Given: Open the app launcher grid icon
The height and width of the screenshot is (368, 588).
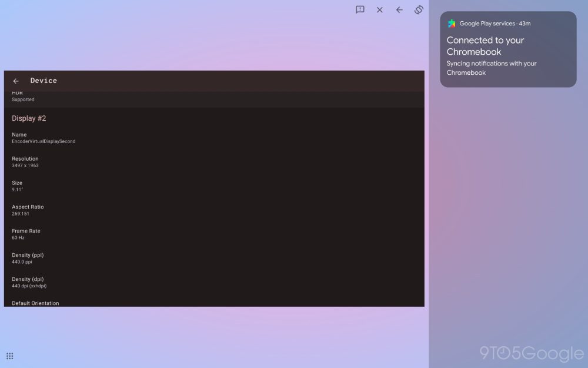Looking at the screenshot, I should [9, 356].
